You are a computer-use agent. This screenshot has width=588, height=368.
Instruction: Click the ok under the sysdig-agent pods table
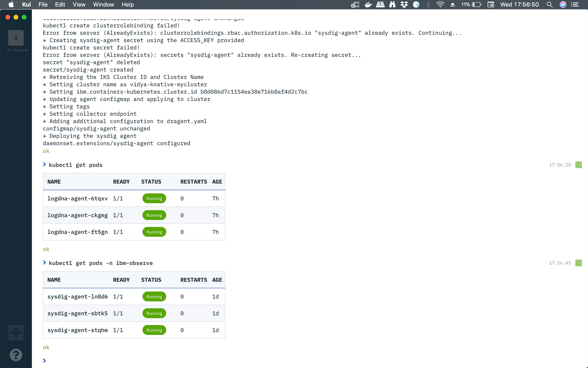(46, 347)
